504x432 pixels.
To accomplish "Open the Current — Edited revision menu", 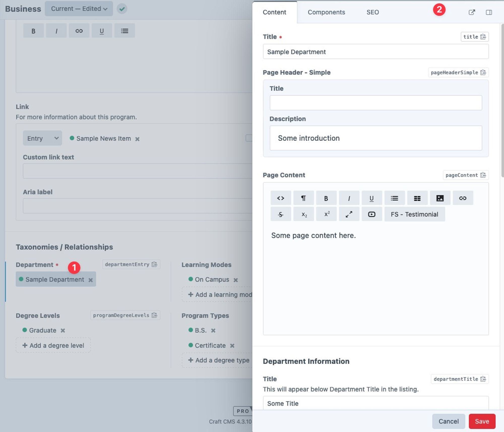I will [79, 9].
